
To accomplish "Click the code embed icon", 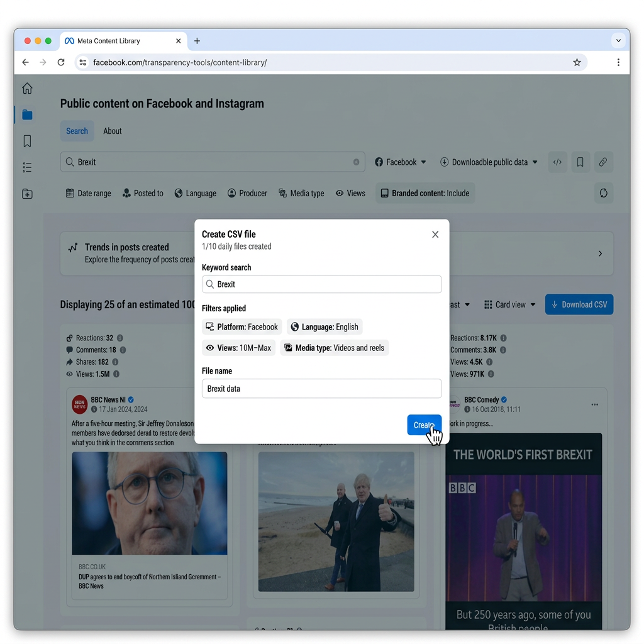I will point(557,162).
